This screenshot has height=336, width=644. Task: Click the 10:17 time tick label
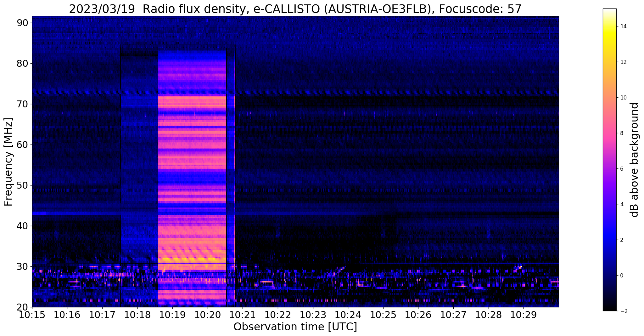[x=102, y=314]
